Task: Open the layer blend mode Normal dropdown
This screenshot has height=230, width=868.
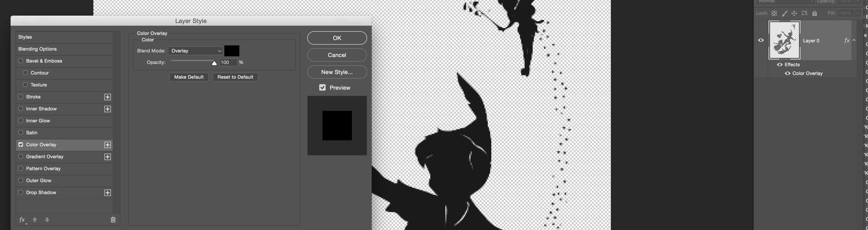Action: (x=785, y=2)
